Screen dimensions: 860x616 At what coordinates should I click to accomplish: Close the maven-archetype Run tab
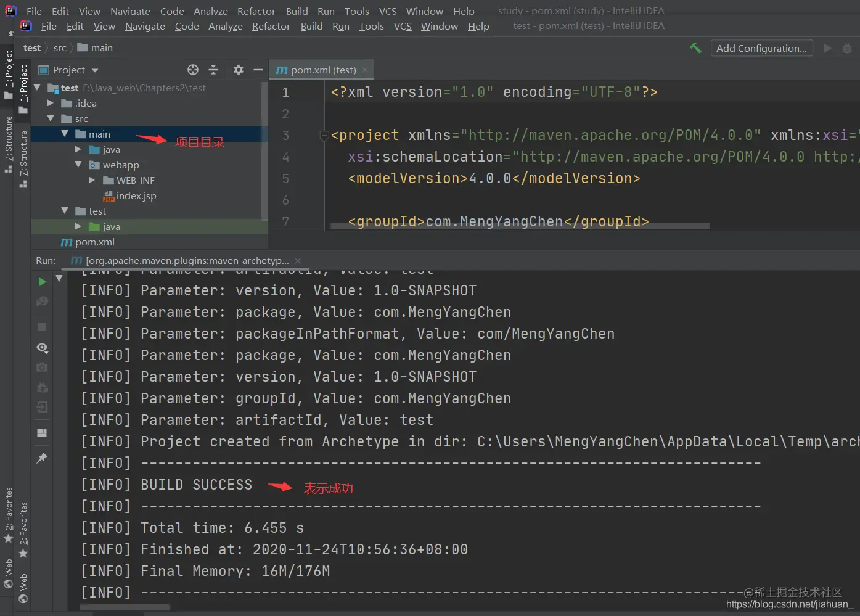(x=298, y=260)
